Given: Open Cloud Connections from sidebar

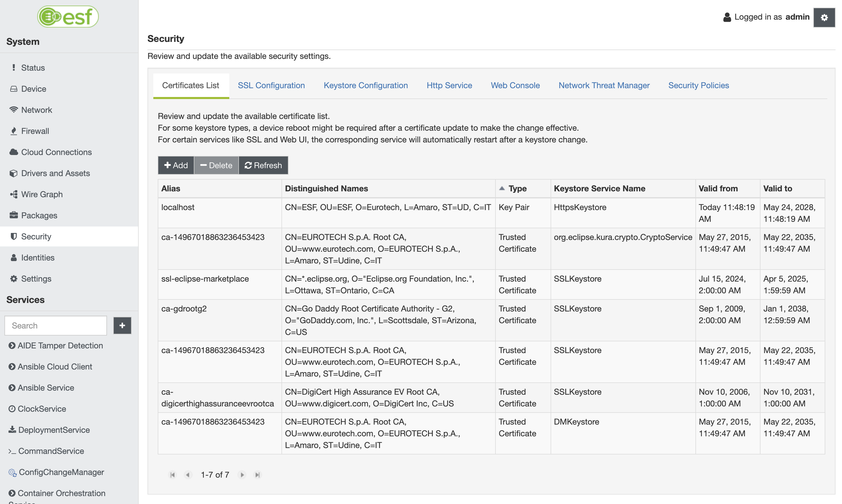Looking at the screenshot, I should (69, 152).
